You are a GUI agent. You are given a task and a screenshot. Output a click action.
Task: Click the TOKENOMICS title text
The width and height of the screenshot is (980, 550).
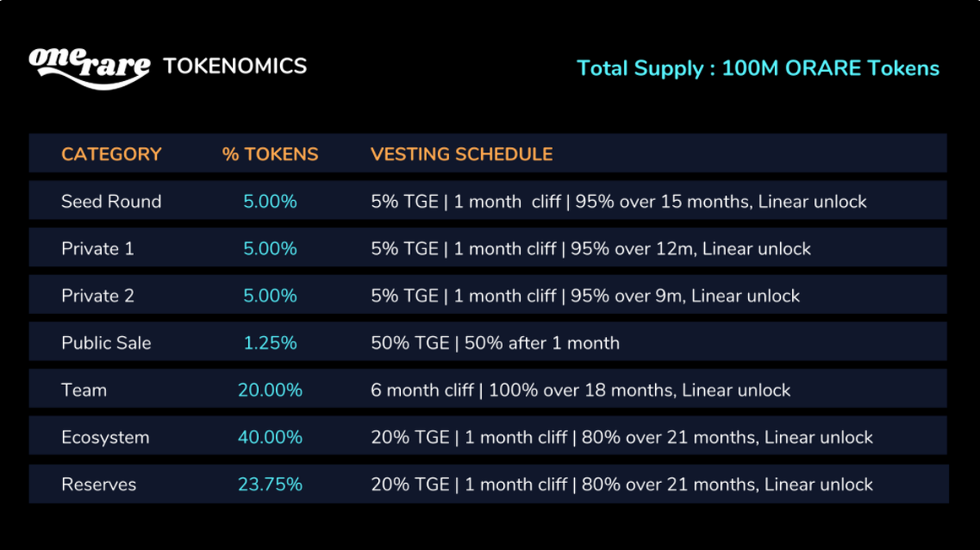(x=235, y=66)
